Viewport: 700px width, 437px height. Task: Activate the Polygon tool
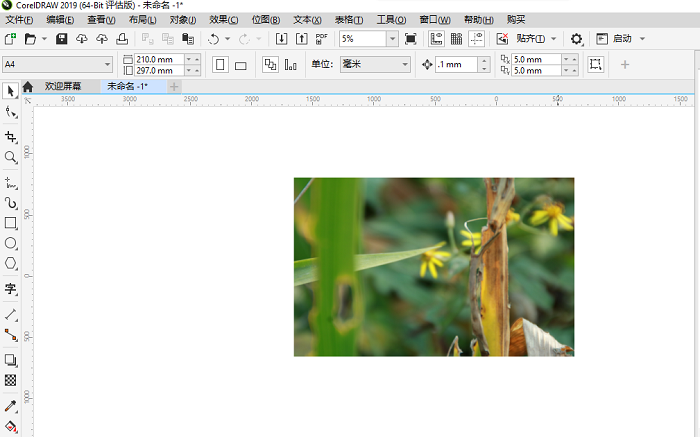[11, 263]
